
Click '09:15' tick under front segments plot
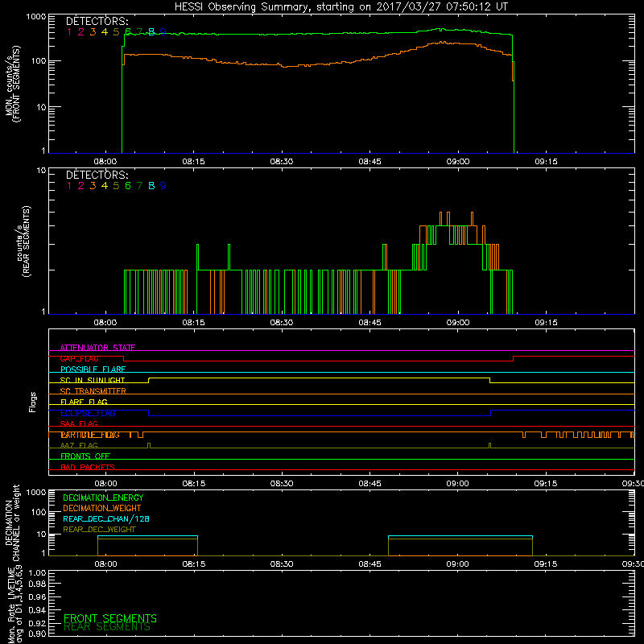[x=547, y=162]
